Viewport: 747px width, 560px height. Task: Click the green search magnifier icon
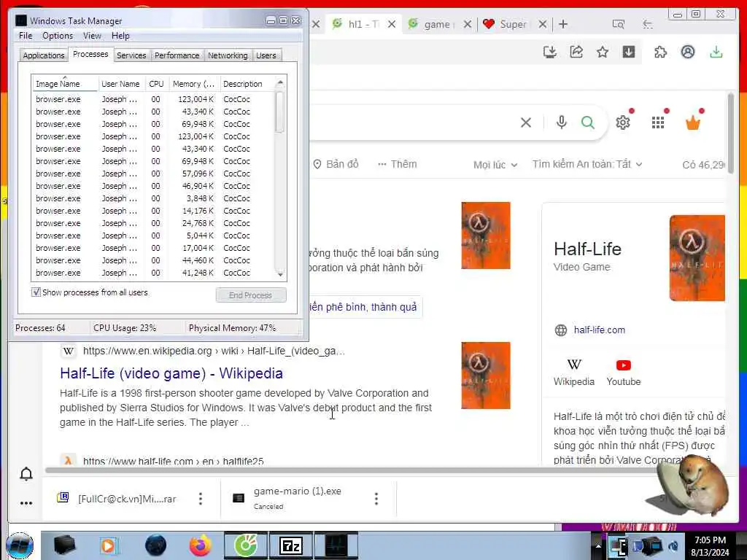coord(588,122)
